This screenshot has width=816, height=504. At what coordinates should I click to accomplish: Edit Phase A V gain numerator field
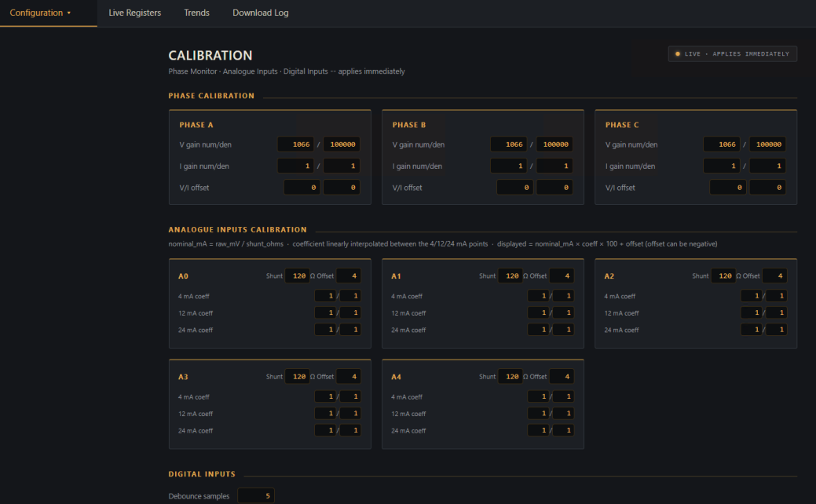pos(295,144)
